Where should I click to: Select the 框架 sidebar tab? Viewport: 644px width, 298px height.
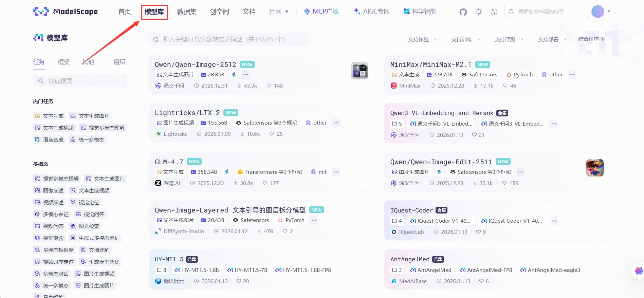63,62
